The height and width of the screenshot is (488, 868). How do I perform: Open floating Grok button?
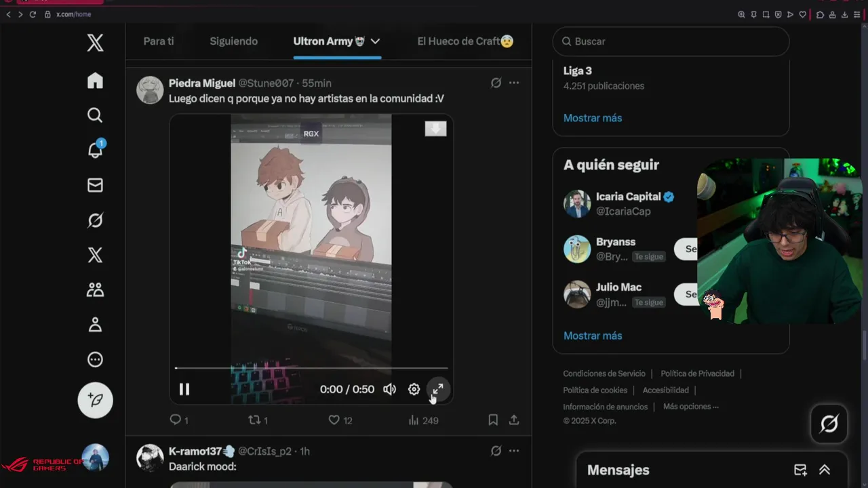pos(829,424)
